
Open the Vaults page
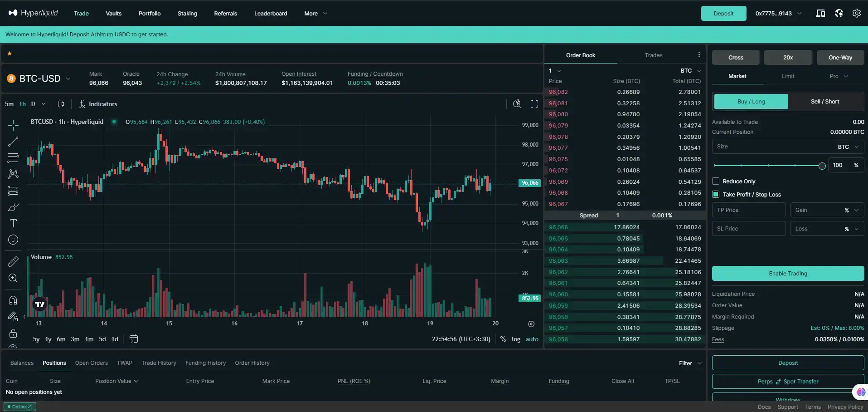(114, 13)
